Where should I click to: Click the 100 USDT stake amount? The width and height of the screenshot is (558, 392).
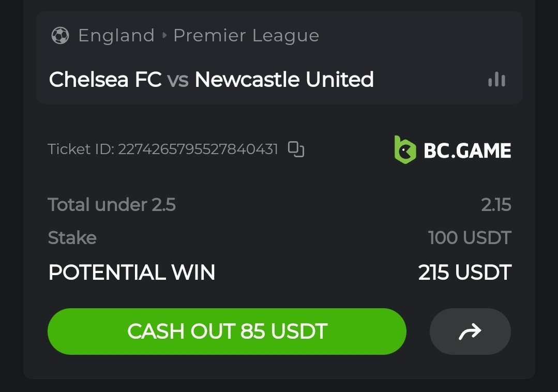coord(470,238)
